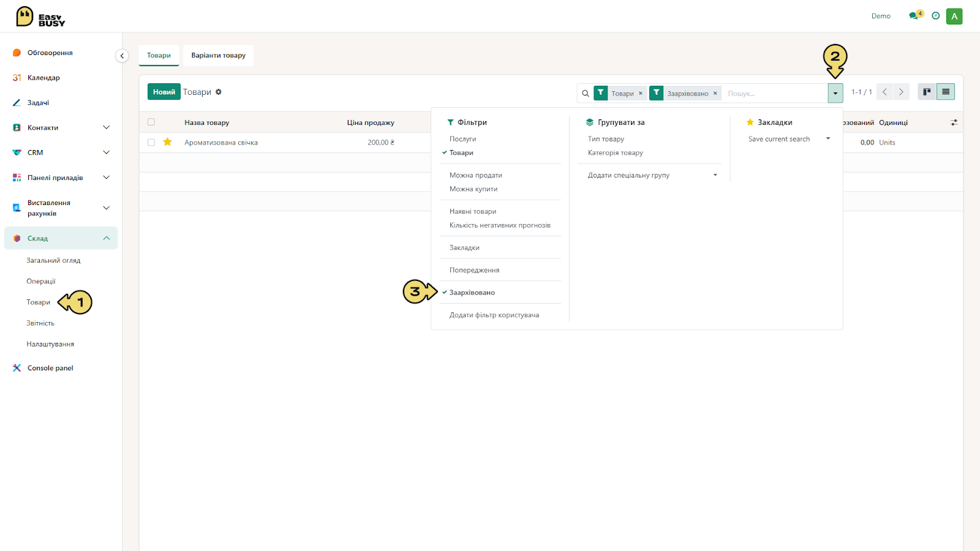Click the Новий button

click(x=164, y=92)
